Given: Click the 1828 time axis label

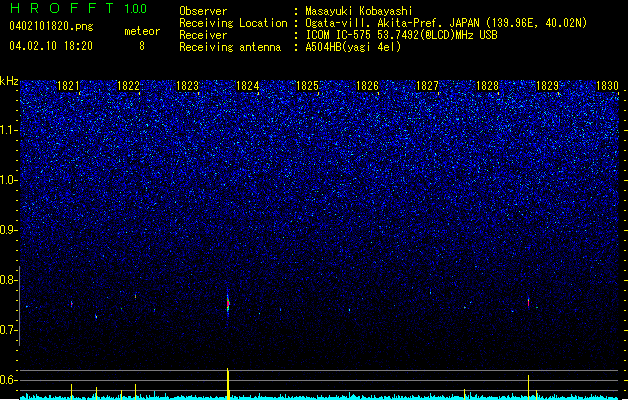Looking at the screenshot, I should 487,85.
